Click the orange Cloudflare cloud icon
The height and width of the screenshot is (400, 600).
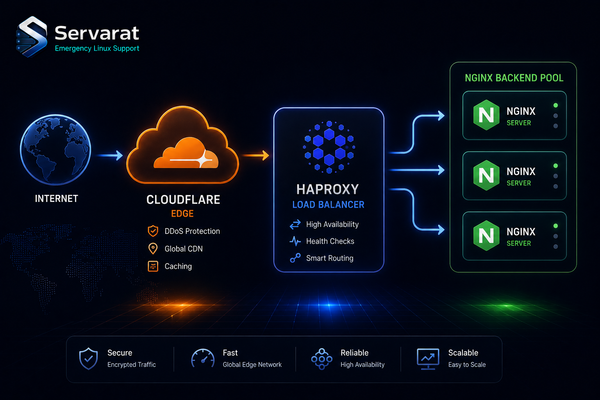point(183,145)
